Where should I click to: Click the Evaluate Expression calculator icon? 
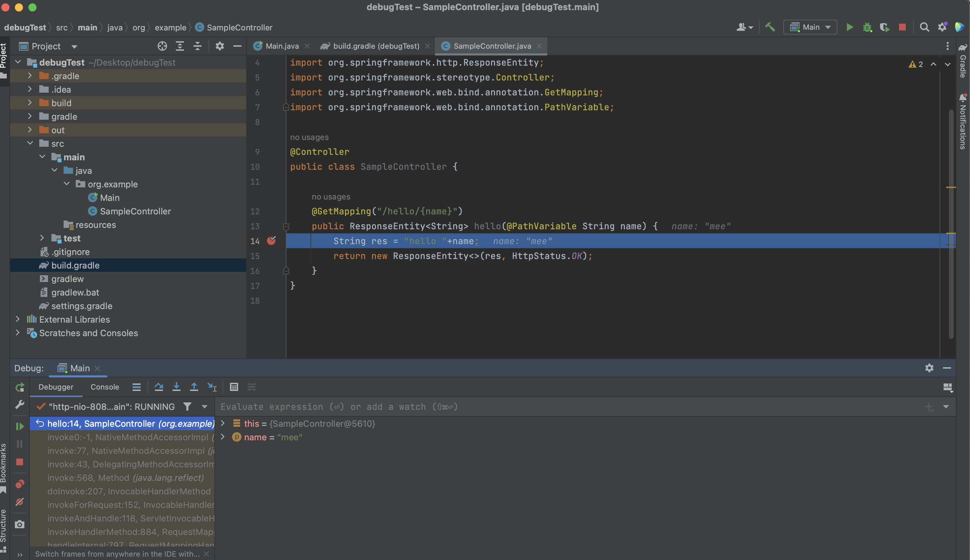click(234, 387)
